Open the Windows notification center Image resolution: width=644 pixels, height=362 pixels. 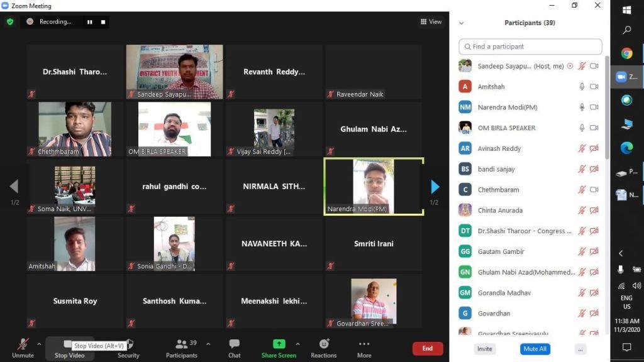pyautogui.click(x=627, y=347)
